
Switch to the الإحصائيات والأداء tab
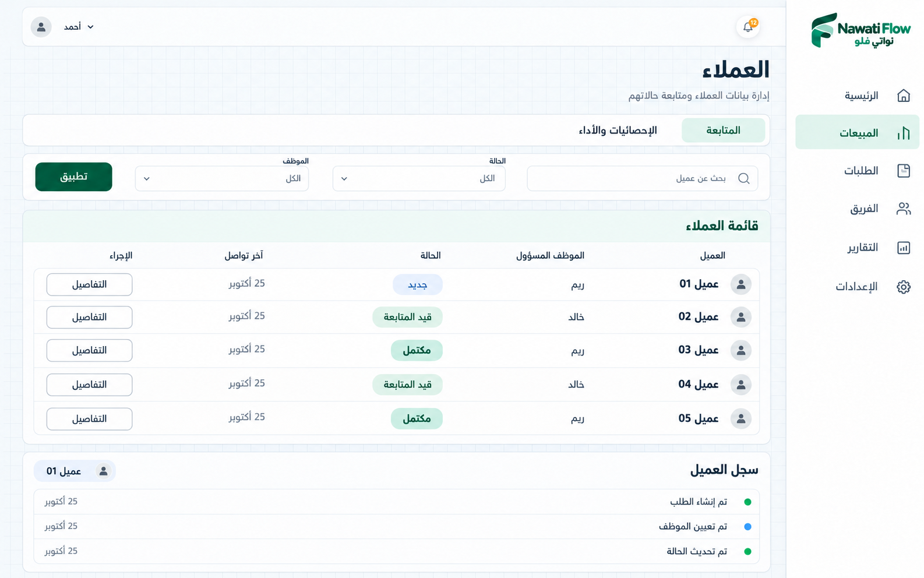click(618, 131)
